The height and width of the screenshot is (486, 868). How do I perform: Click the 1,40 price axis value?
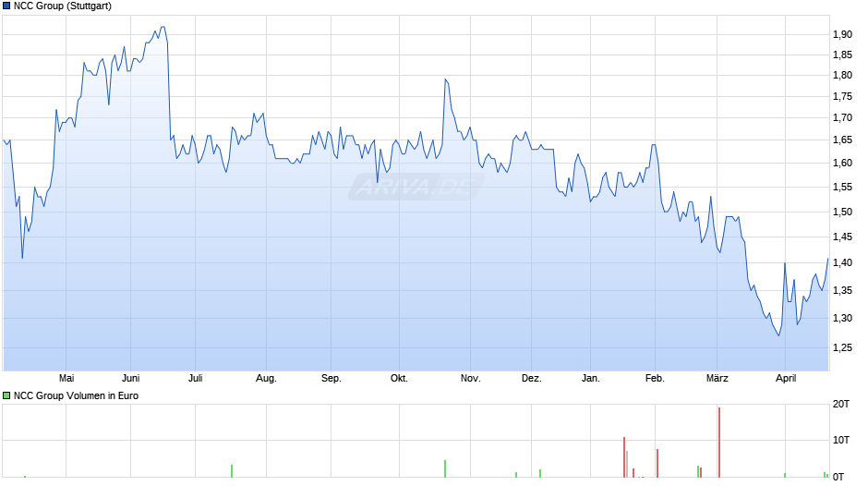pyautogui.click(x=842, y=262)
